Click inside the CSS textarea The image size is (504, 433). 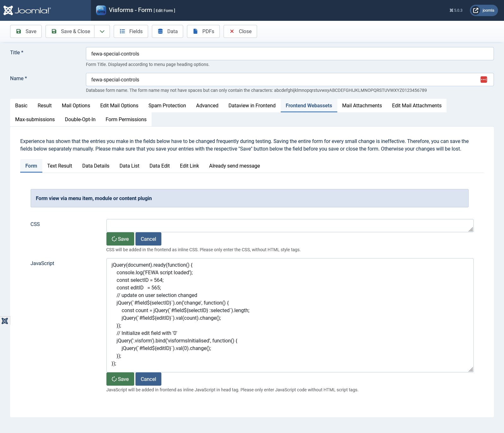click(290, 225)
